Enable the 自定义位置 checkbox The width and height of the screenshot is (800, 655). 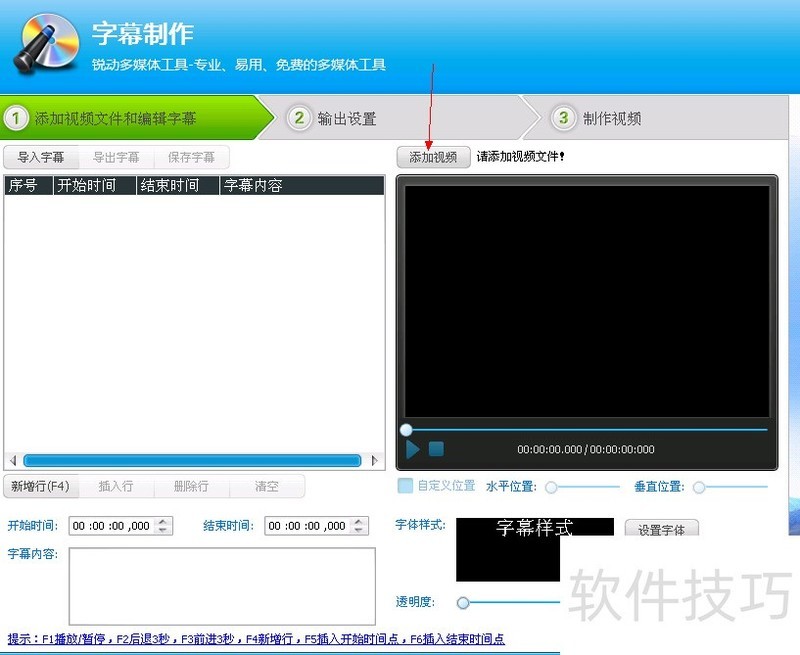tap(404, 487)
